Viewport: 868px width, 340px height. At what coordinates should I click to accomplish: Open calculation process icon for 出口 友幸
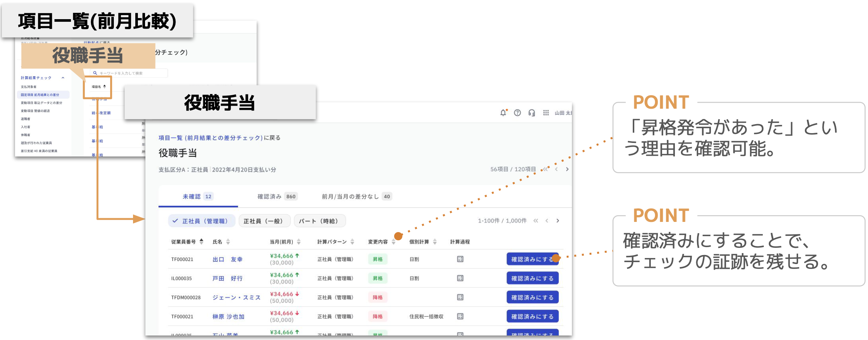click(460, 259)
